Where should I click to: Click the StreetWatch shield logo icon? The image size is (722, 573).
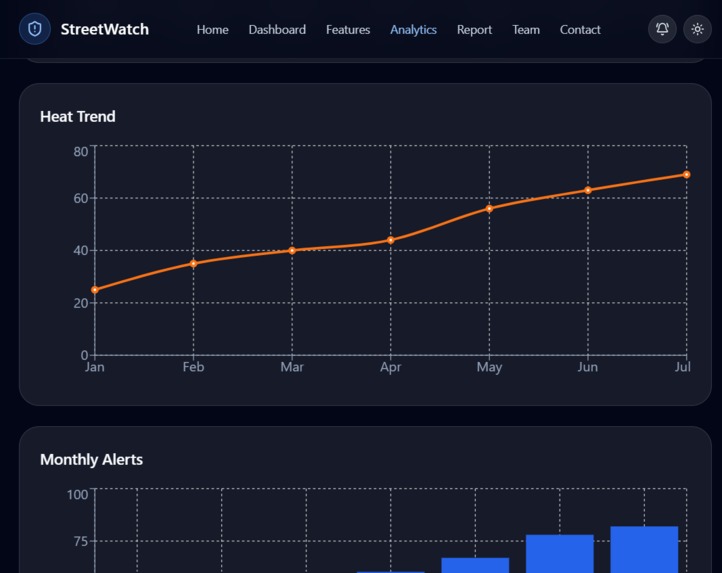(35, 29)
